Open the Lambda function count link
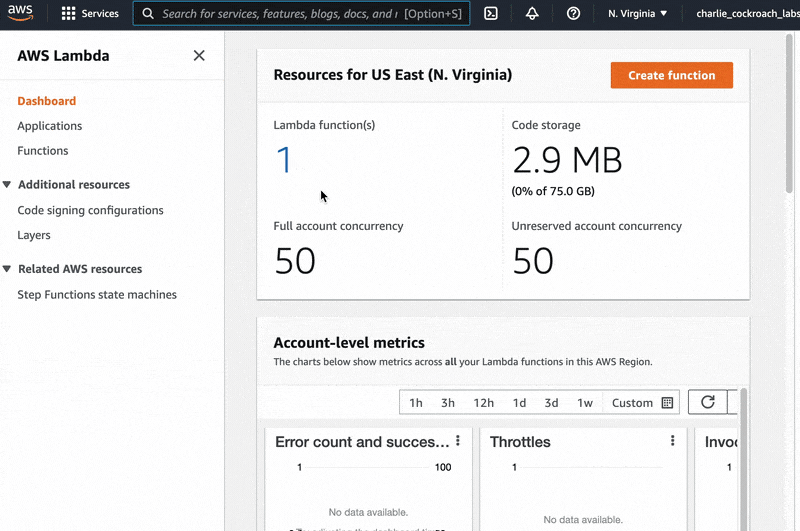Image resolution: width=800 pixels, height=531 pixels. (284, 160)
